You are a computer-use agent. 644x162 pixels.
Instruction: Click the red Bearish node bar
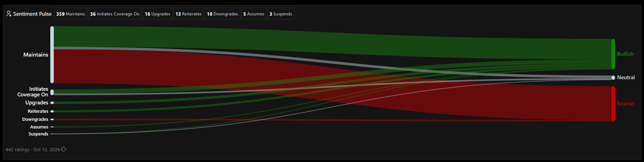pyautogui.click(x=613, y=104)
